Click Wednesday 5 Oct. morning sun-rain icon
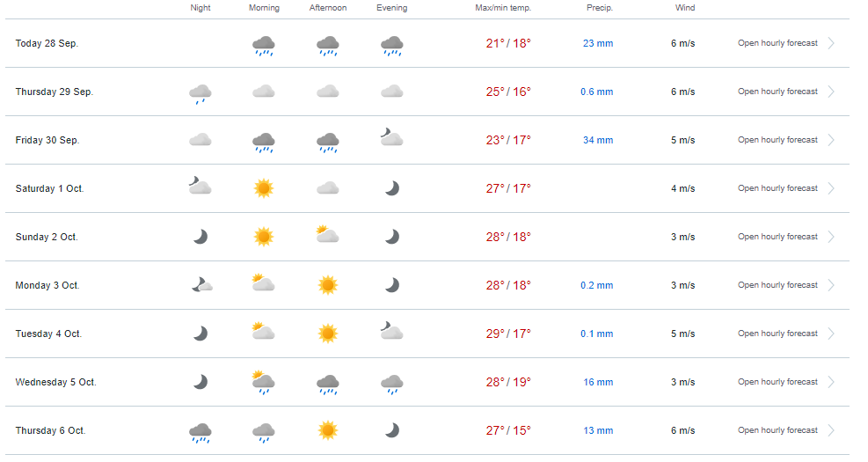Screen dimensions: 868x462 tap(264, 382)
